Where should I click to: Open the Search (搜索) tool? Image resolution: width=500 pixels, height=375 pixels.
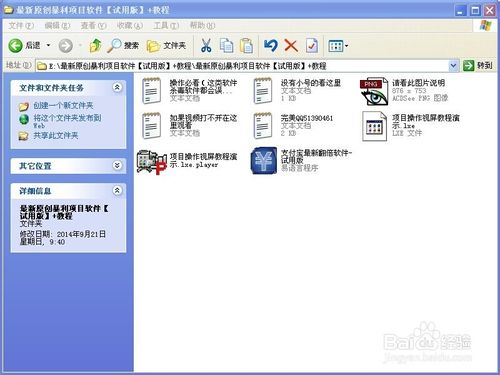pos(123,46)
